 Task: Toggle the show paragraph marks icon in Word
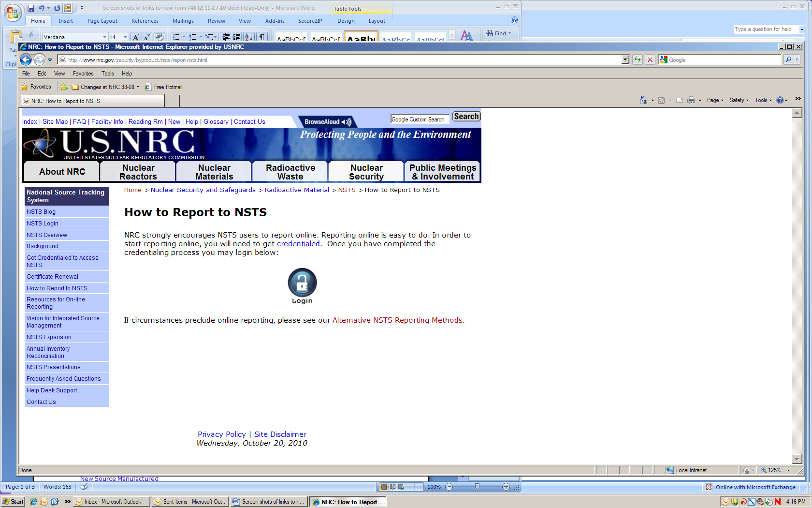point(262,37)
